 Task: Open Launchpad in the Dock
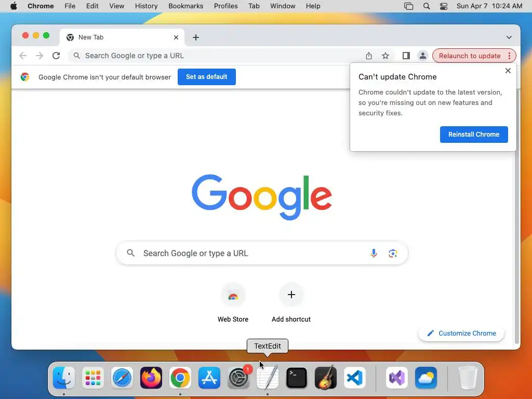pyautogui.click(x=93, y=378)
